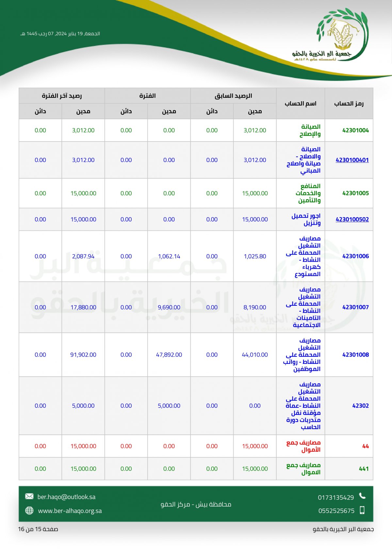Screen dimensions: 392x554
Task: Click page indicator صفحة 15 من 16
Action: click(38, 529)
